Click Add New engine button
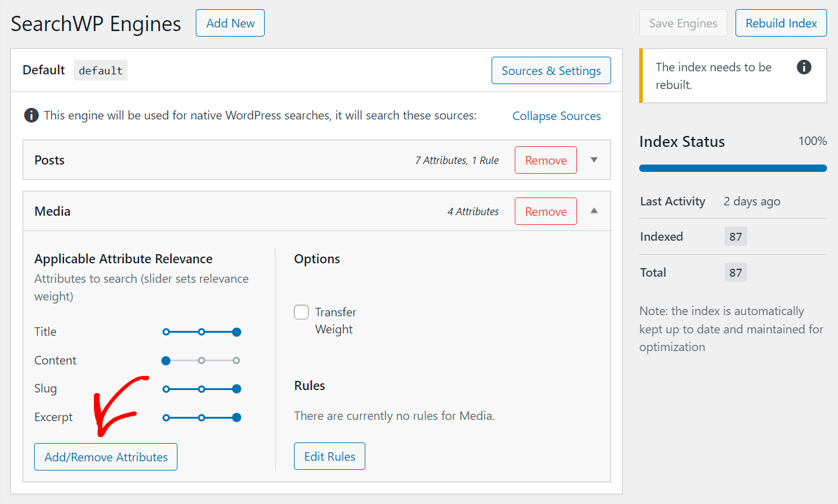 pyautogui.click(x=230, y=23)
